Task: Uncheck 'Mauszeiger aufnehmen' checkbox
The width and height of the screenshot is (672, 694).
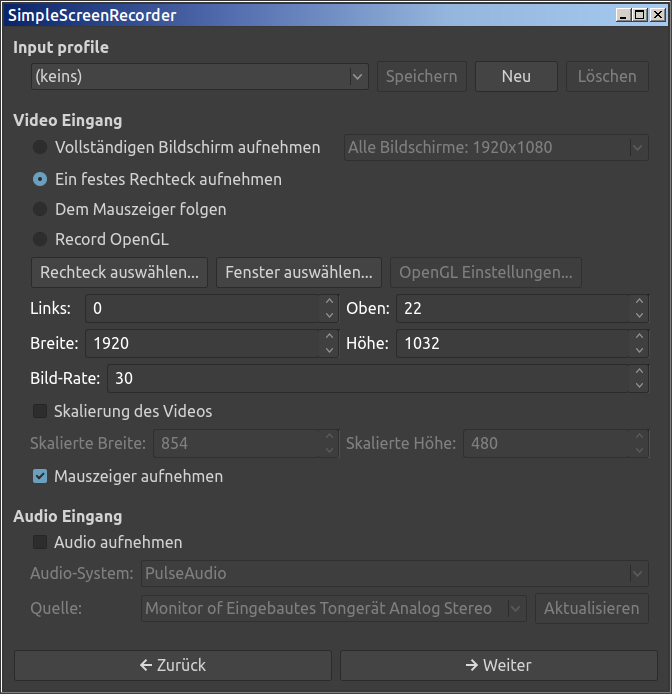Action: (40, 476)
